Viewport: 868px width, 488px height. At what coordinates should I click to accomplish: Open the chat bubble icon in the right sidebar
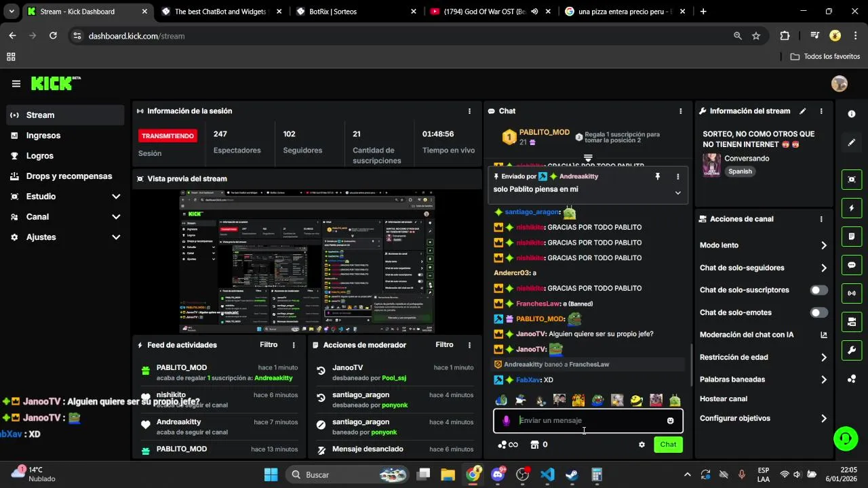pos(852,265)
